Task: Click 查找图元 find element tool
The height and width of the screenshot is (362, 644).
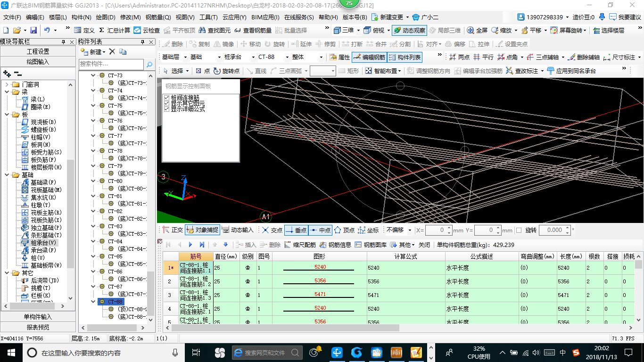Action: 215,30
